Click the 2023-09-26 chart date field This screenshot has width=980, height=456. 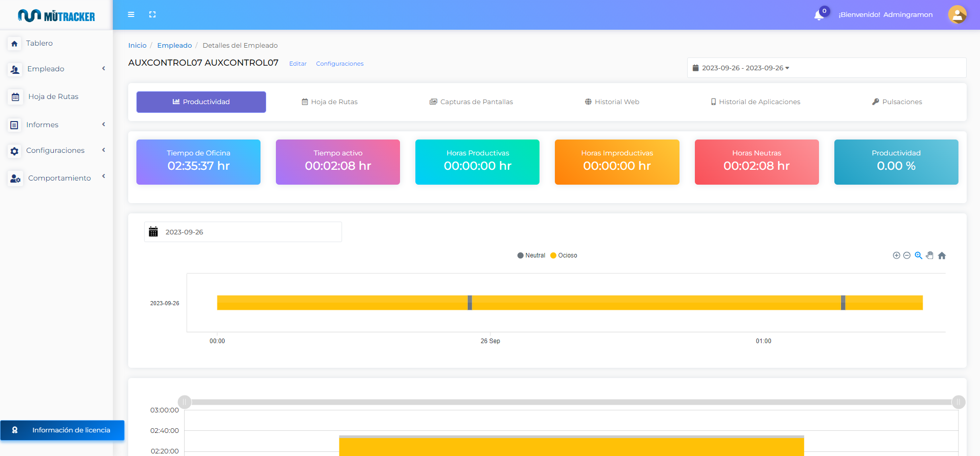click(243, 232)
